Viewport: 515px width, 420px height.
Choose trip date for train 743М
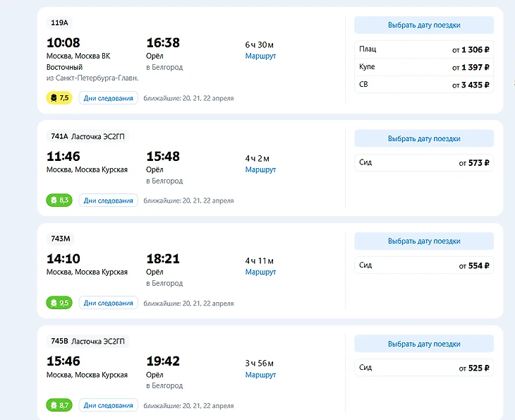point(424,241)
